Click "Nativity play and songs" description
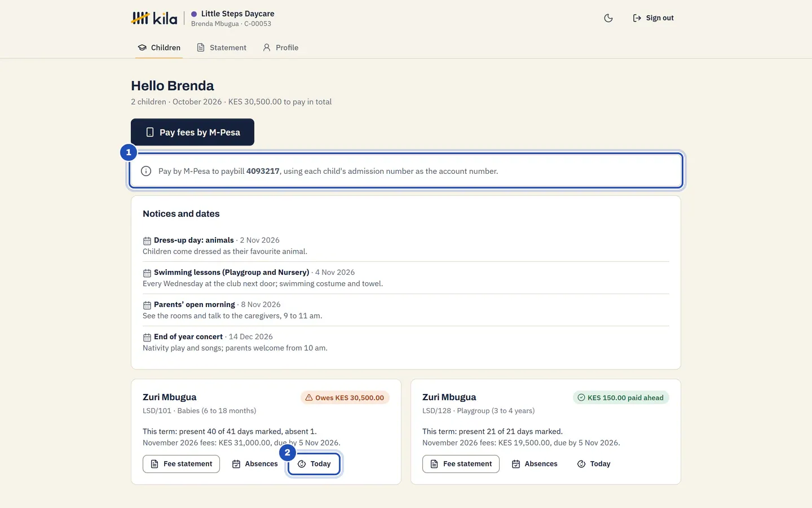The height and width of the screenshot is (508, 812). click(235, 348)
